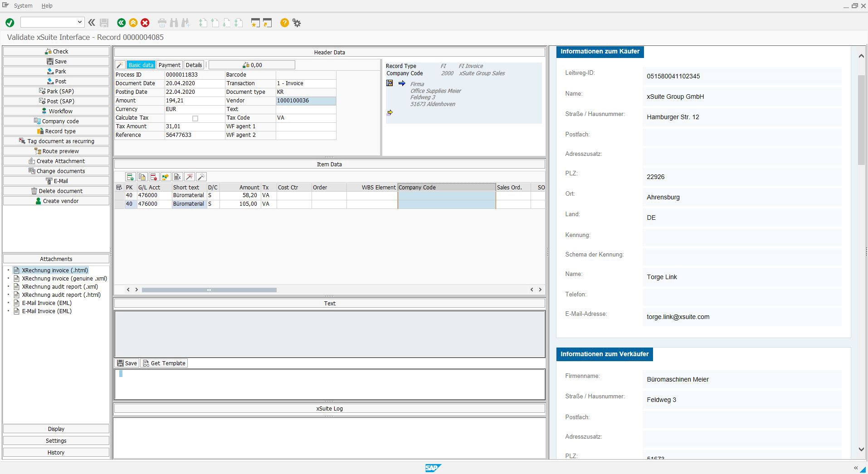Click the Workflow button

tap(56, 111)
